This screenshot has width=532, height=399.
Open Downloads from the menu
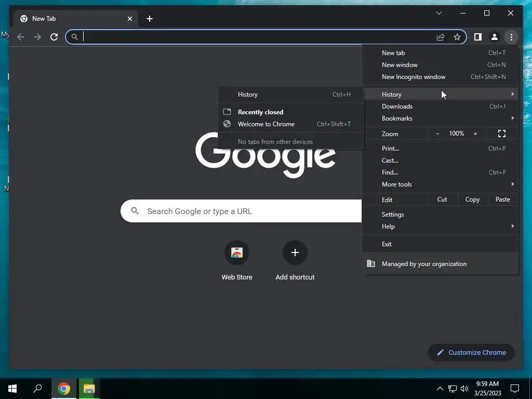point(440,107)
